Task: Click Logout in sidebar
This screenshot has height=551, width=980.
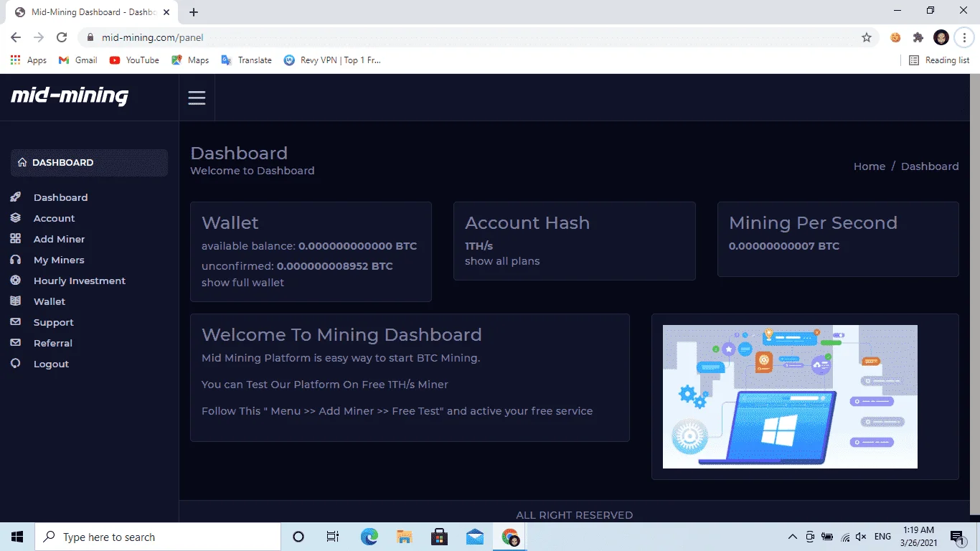Action: click(x=51, y=364)
